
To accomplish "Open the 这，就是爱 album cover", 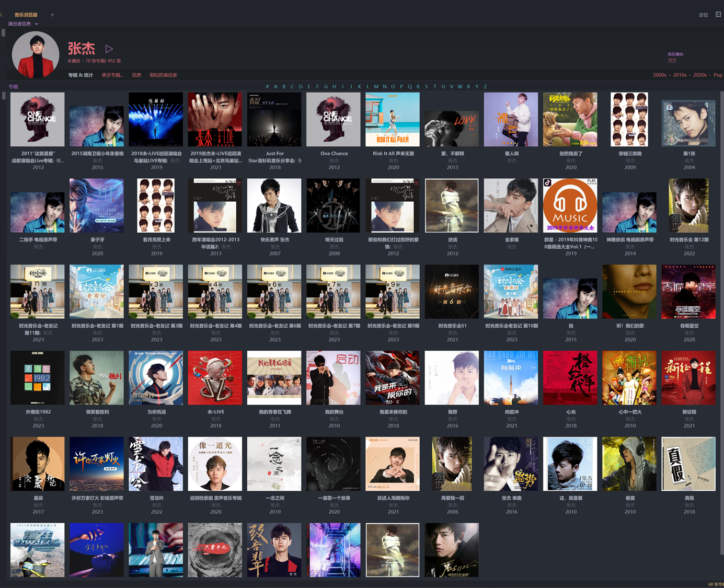I will coord(570,464).
